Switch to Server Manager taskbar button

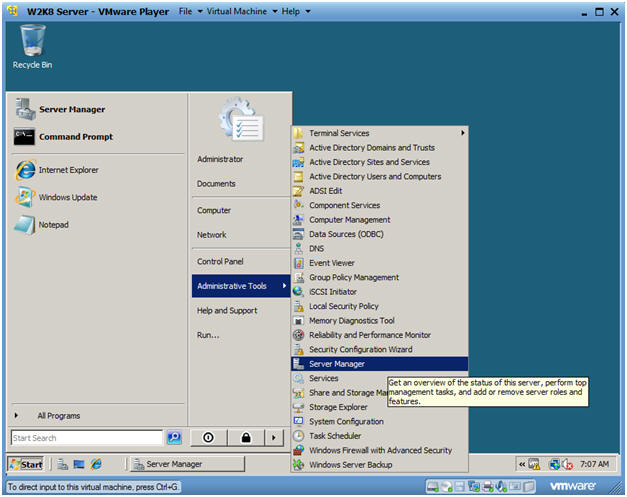coord(188,464)
